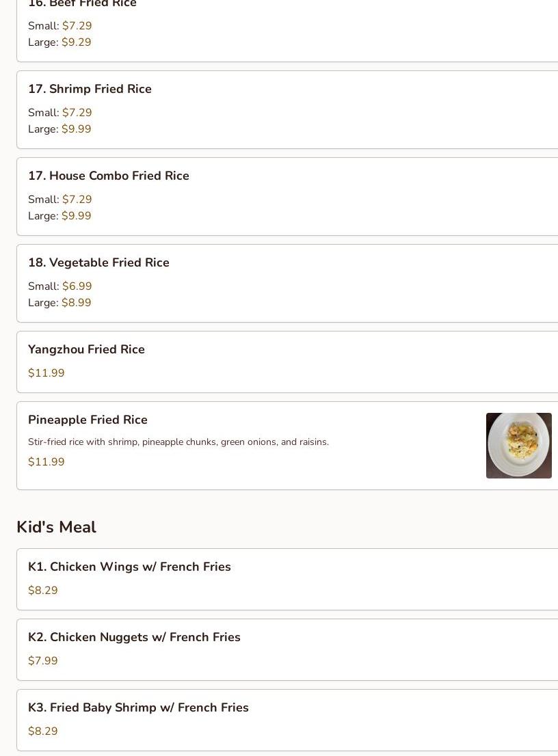This screenshot has width=558, height=756.
Task: Click the Pineapple Fried Rice title
Action: click(x=88, y=420)
